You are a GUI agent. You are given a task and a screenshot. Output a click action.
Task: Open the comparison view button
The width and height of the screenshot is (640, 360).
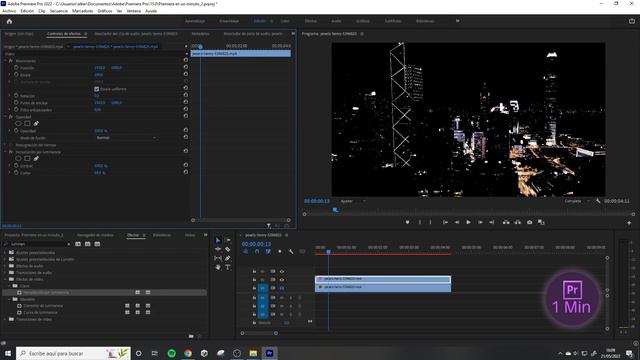point(541,222)
